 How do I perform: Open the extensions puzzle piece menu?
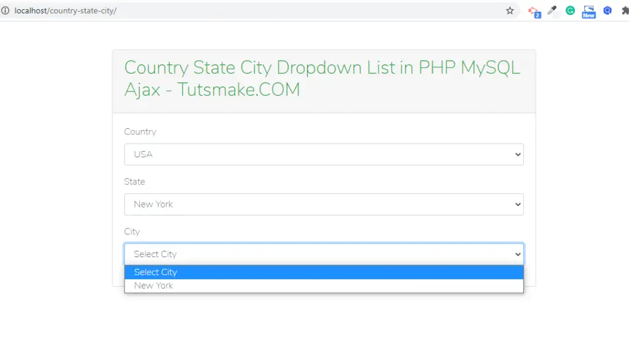click(625, 11)
